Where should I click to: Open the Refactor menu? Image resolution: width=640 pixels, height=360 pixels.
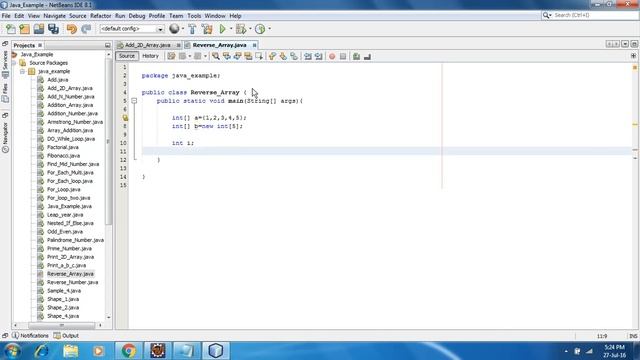(100, 16)
